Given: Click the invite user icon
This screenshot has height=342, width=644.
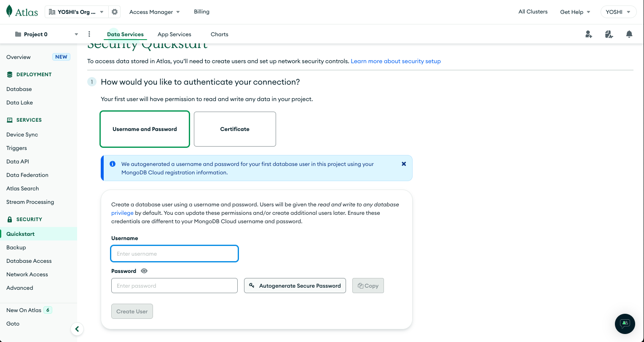Looking at the screenshot, I should click(589, 35).
